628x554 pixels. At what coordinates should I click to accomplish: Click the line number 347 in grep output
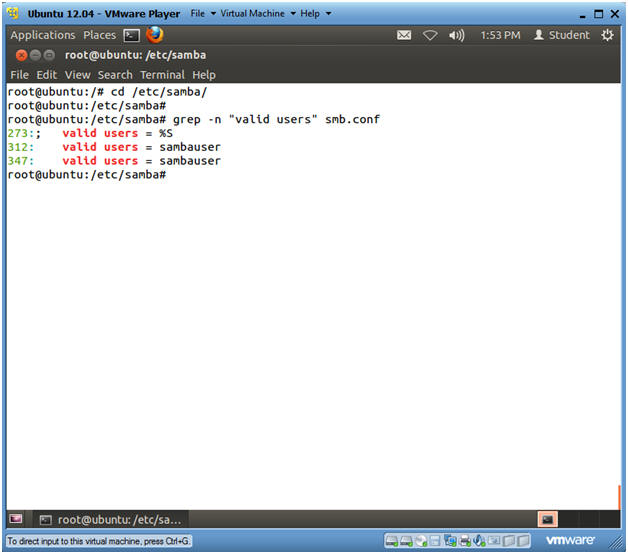coord(18,161)
